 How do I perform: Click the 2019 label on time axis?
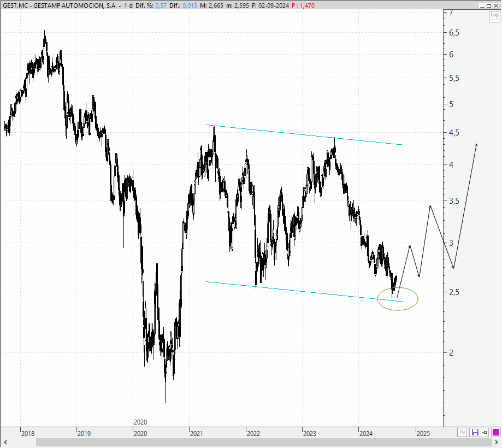point(84,434)
